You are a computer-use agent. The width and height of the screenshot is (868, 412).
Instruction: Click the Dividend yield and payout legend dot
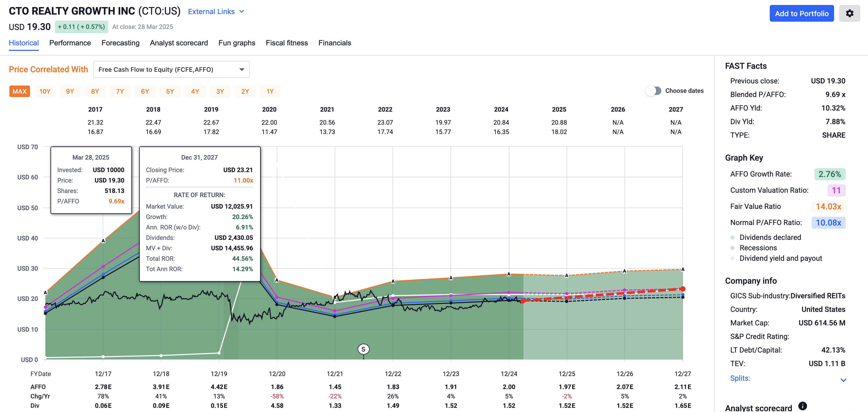coord(732,258)
